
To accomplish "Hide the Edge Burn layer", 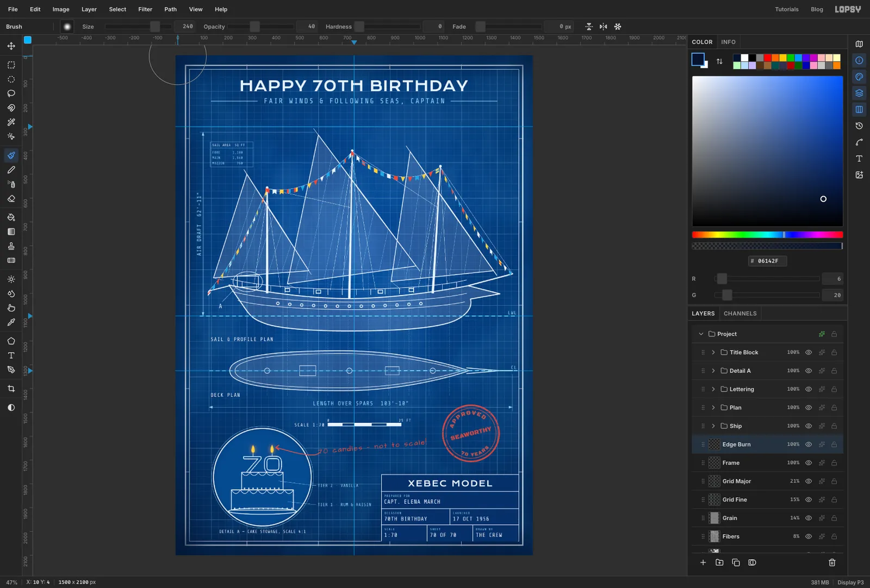I will 809,445.
